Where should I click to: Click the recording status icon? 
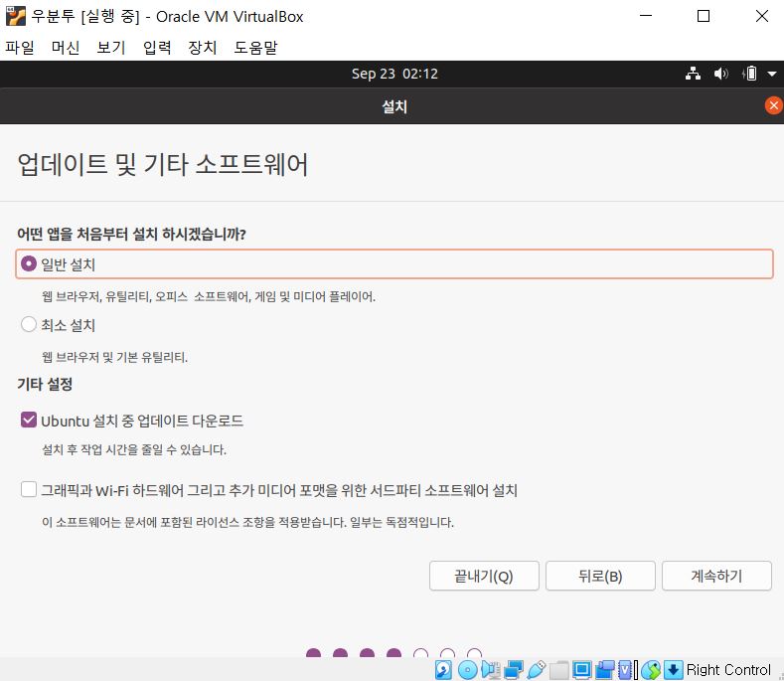604,670
